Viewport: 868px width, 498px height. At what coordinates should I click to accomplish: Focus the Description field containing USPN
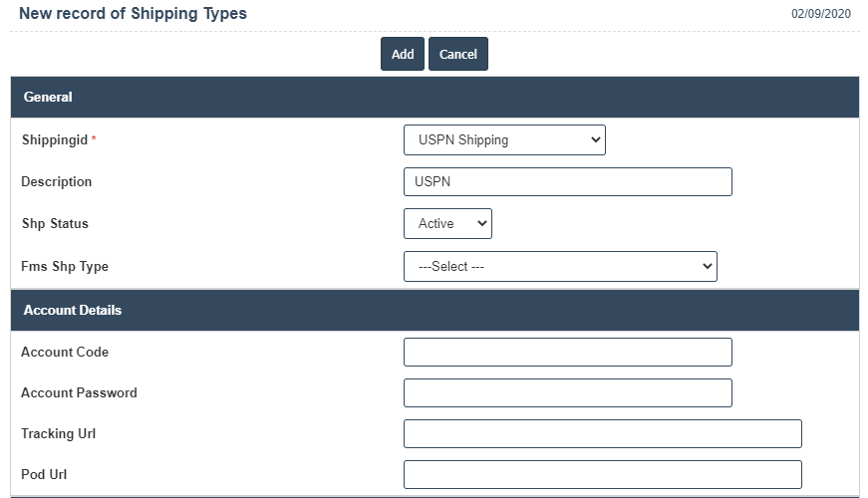point(567,182)
